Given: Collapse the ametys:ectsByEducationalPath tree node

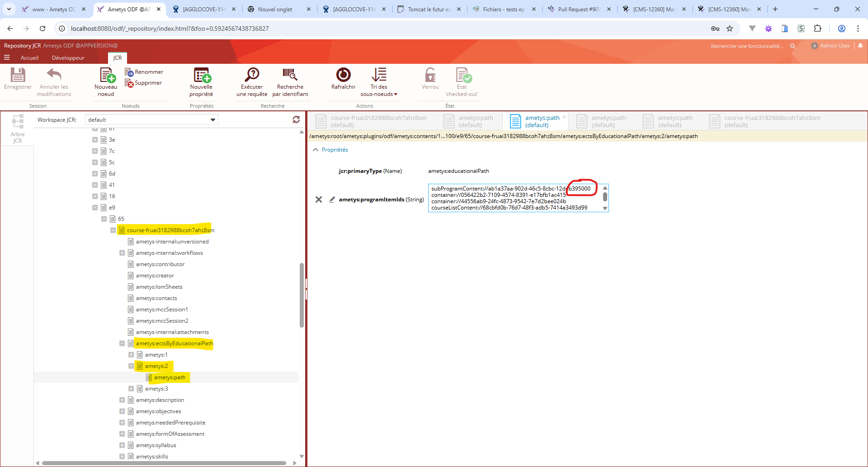Looking at the screenshot, I should coord(122,343).
